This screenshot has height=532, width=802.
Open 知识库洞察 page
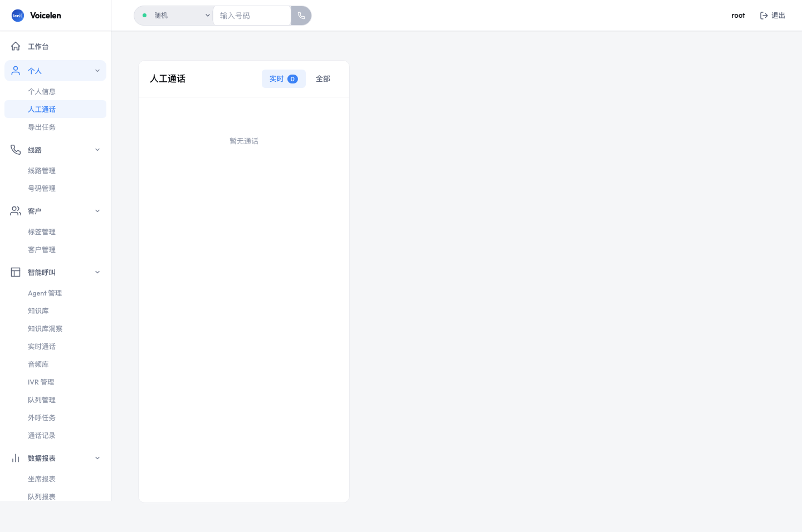[55, 328]
